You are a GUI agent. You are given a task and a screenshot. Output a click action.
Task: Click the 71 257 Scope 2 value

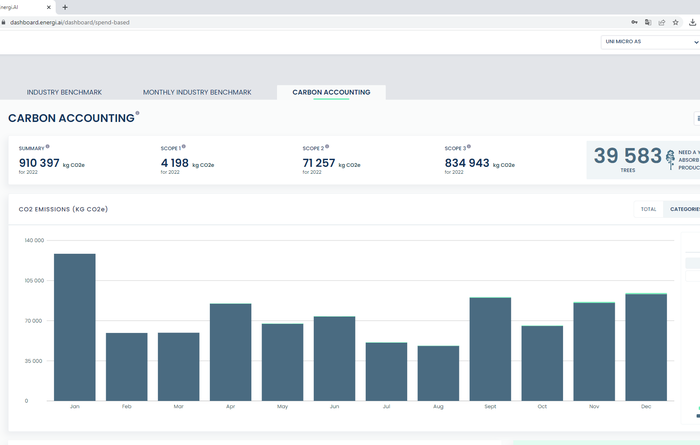pos(319,163)
